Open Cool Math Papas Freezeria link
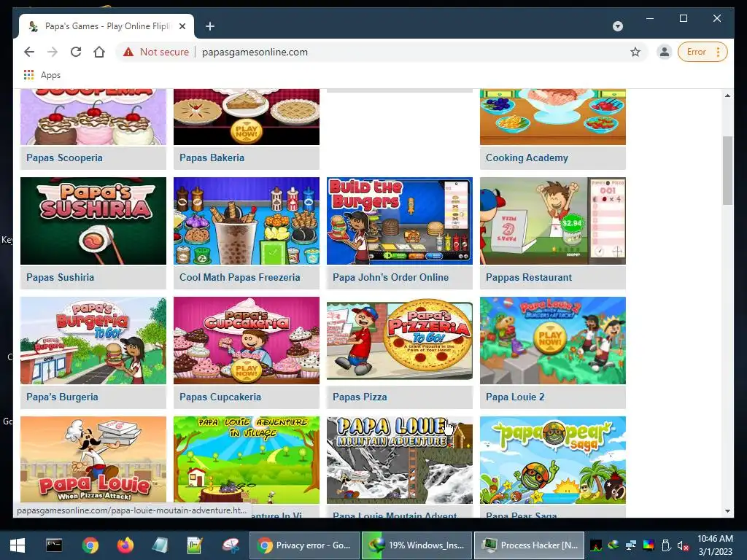 point(239,277)
